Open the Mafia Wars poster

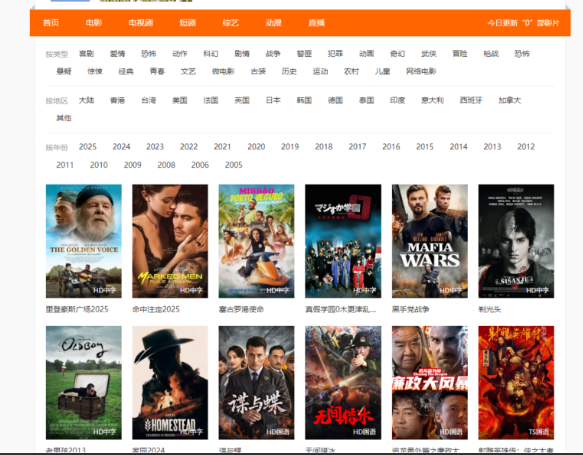tap(430, 241)
